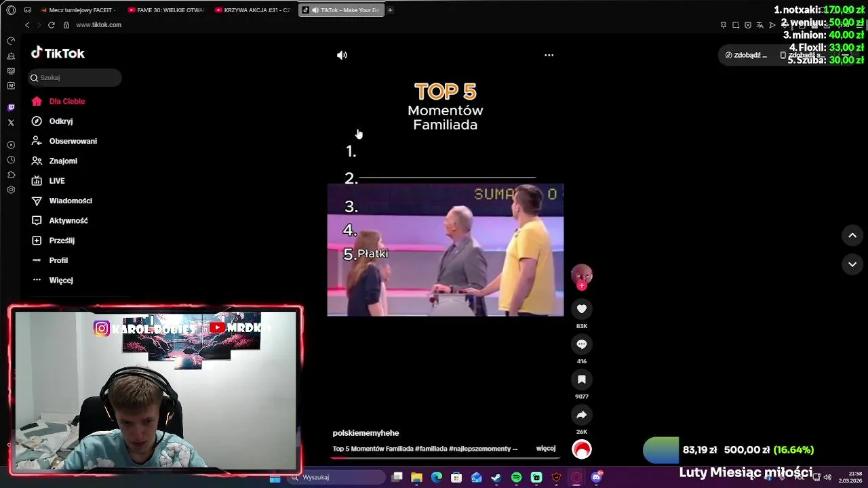Reload the TikTok page
This screenshot has height=488, width=868.
pyautogui.click(x=51, y=25)
